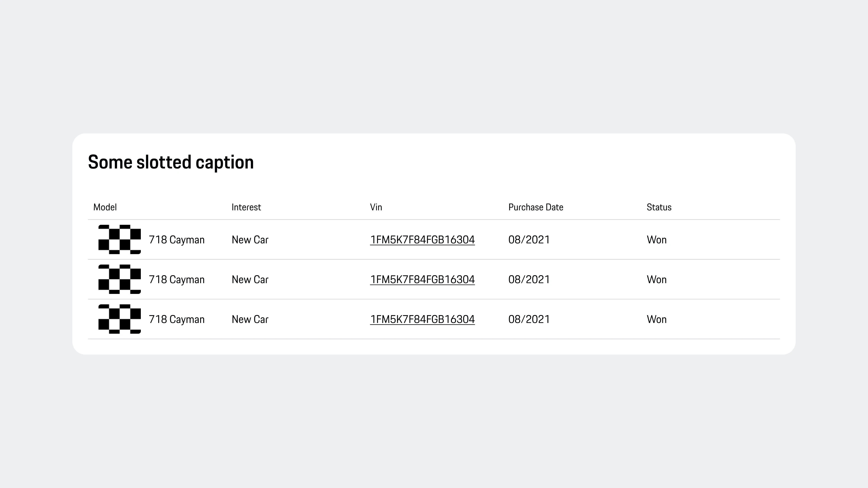This screenshot has width=868, height=488.
Task: Click the checkered thumbnail in the third row
Action: 119,319
